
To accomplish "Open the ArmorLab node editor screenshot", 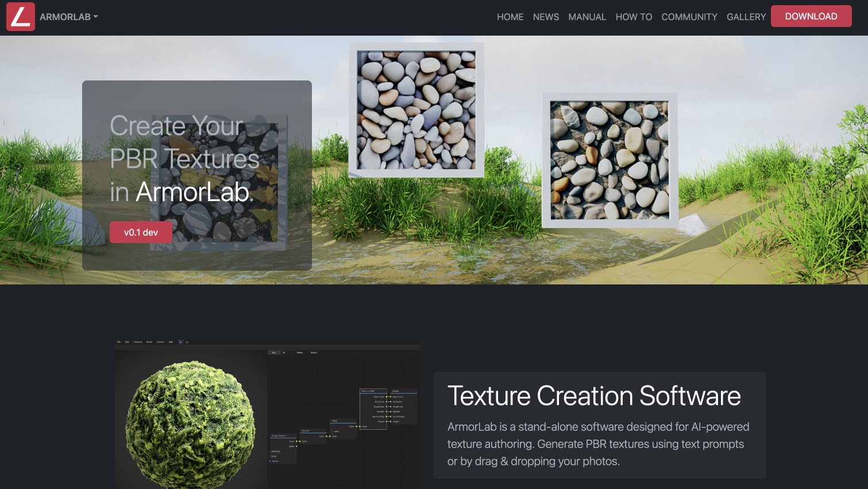I will (x=267, y=414).
